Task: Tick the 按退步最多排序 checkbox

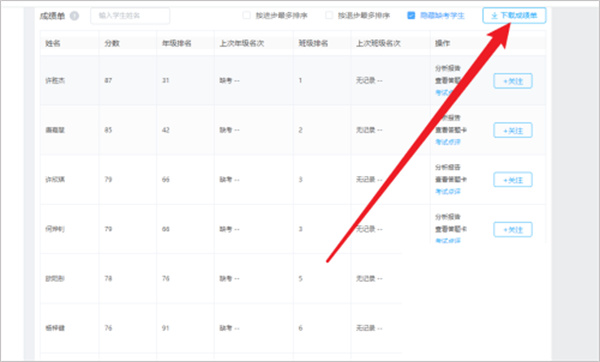Action: pyautogui.click(x=329, y=15)
